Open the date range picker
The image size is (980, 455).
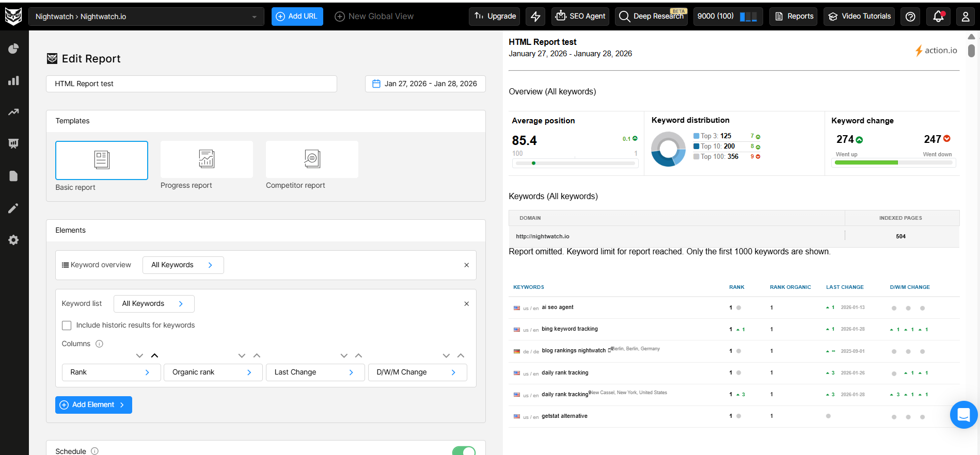point(425,84)
